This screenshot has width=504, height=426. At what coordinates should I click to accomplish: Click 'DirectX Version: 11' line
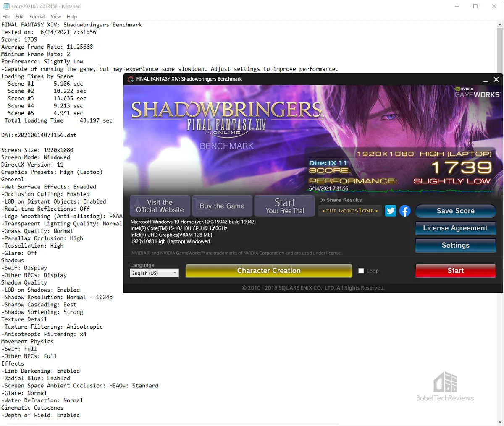pyautogui.click(x=32, y=165)
